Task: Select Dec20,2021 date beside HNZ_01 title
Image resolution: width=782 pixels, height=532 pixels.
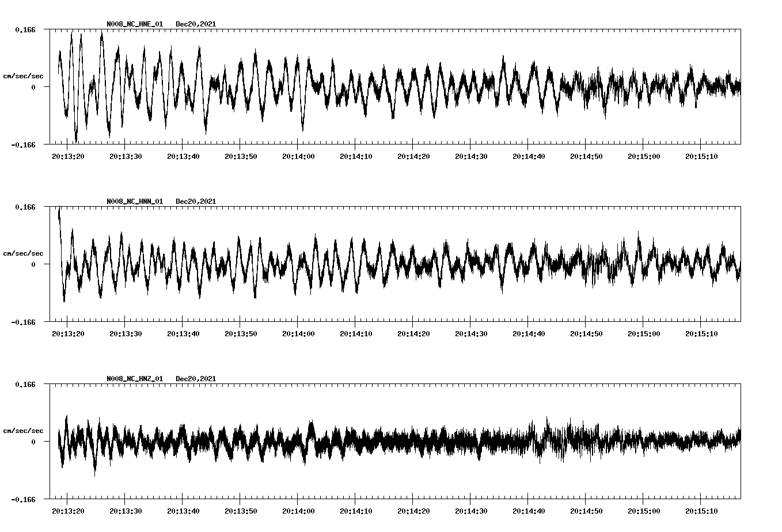Action: (x=196, y=379)
